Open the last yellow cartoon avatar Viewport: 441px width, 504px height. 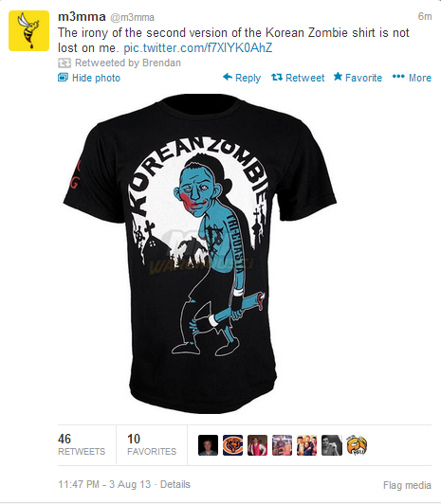click(x=357, y=445)
